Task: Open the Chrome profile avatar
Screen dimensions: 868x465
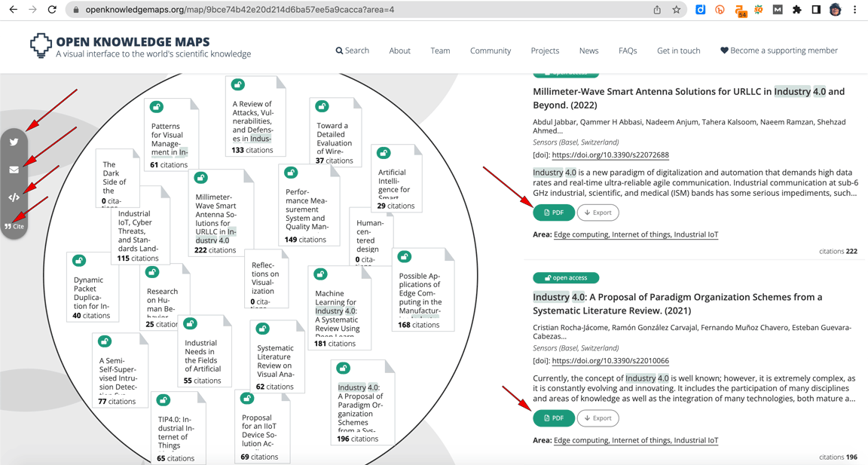Action: tap(836, 10)
